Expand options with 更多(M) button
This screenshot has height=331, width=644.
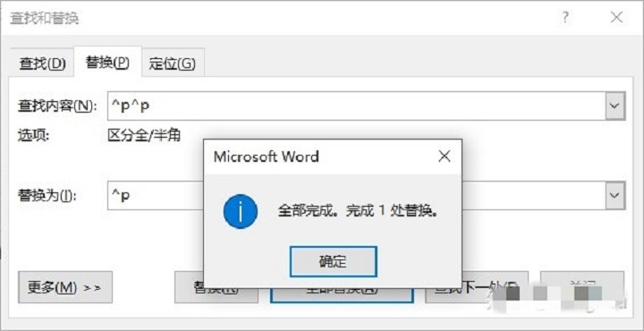(x=65, y=287)
